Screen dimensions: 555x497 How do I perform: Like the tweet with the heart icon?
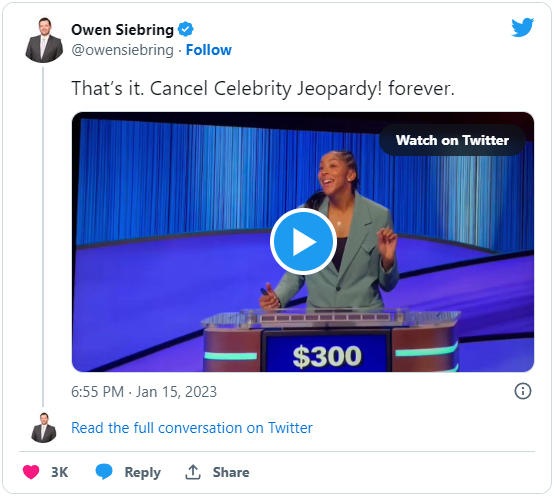click(x=31, y=472)
